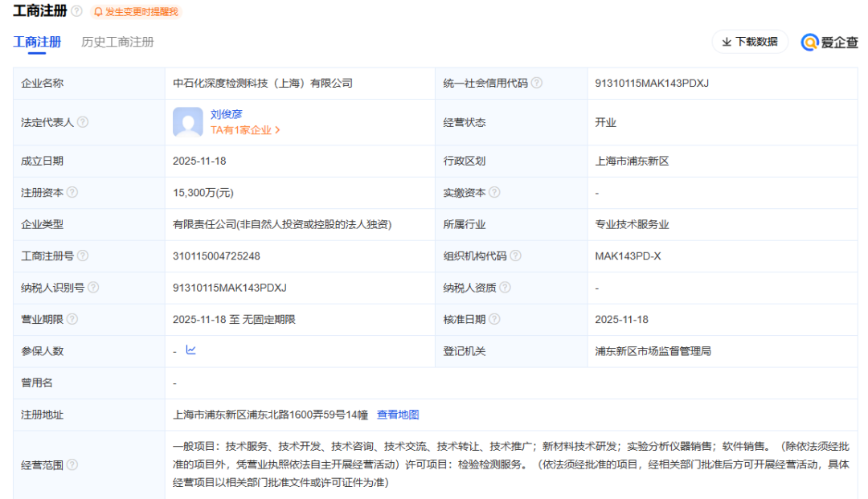Click help icon beside 统一社会信用代码
868x499 pixels.
(x=536, y=83)
